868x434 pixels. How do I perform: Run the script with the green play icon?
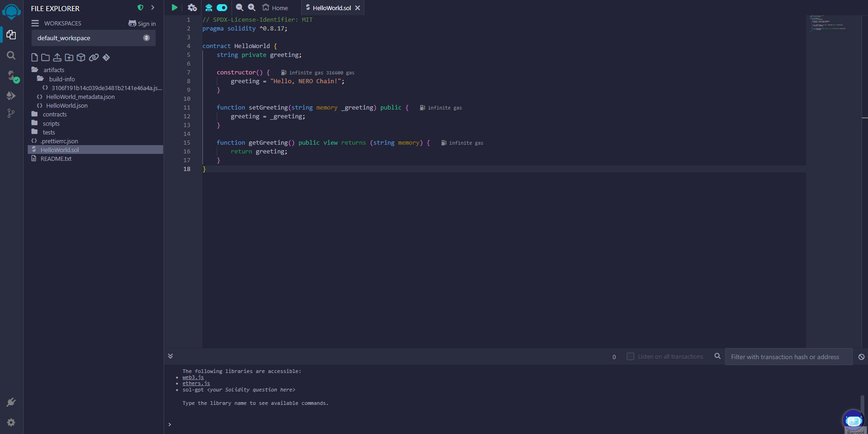pos(174,7)
